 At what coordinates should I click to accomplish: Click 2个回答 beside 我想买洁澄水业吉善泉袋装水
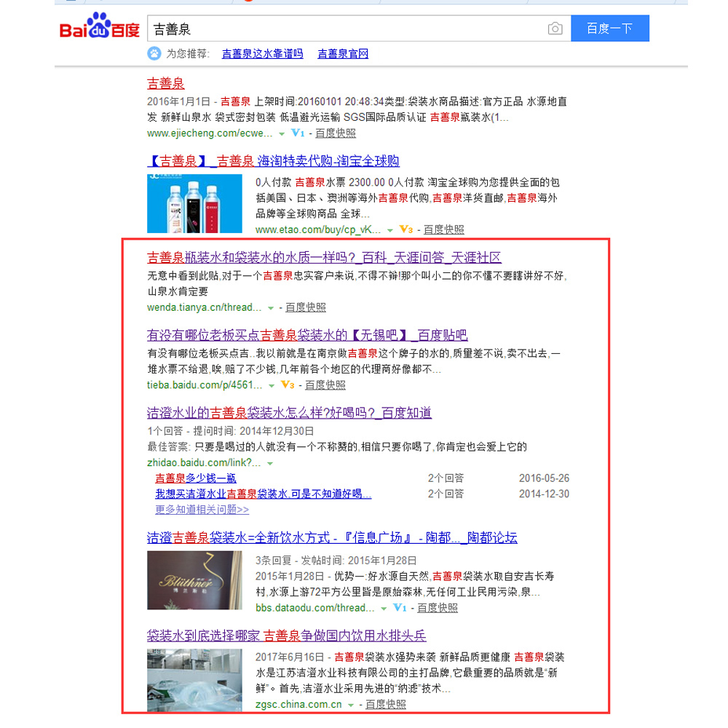pos(446,494)
